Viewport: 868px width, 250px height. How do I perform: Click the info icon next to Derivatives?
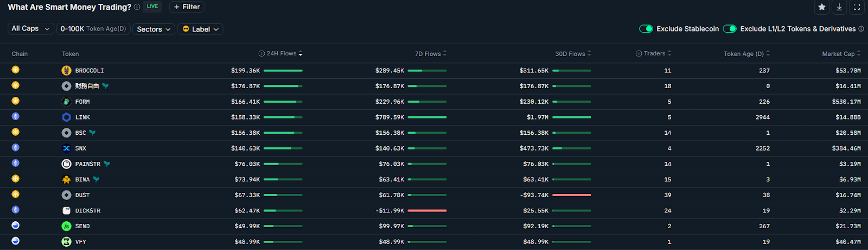861,29
